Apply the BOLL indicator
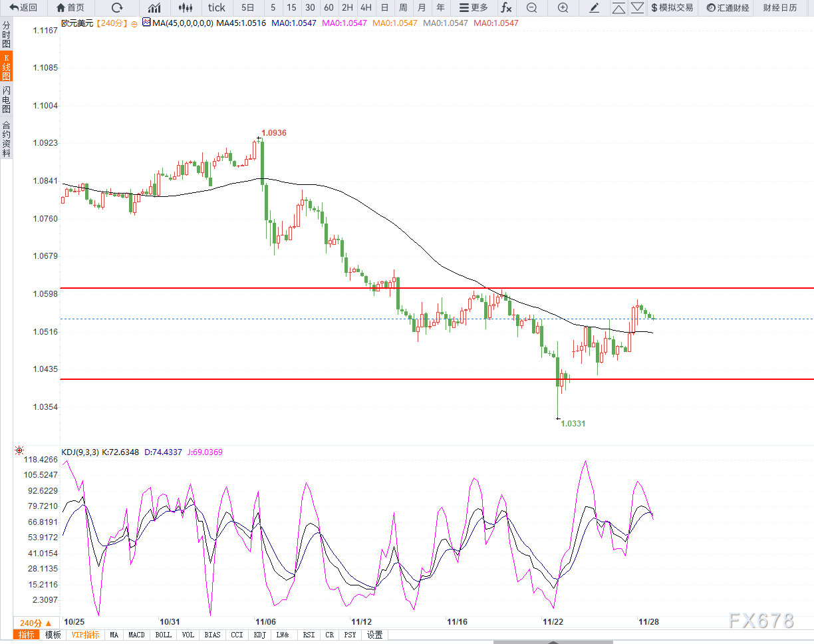 pos(163,635)
